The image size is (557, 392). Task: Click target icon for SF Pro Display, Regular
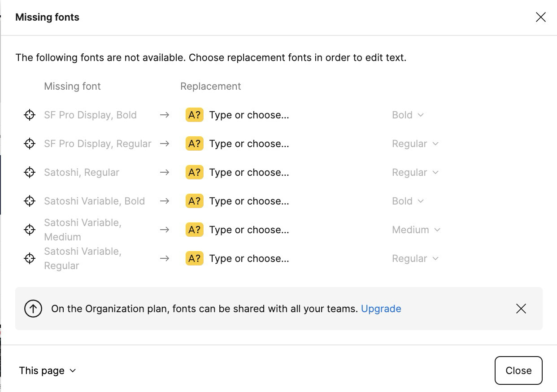point(30,144)
